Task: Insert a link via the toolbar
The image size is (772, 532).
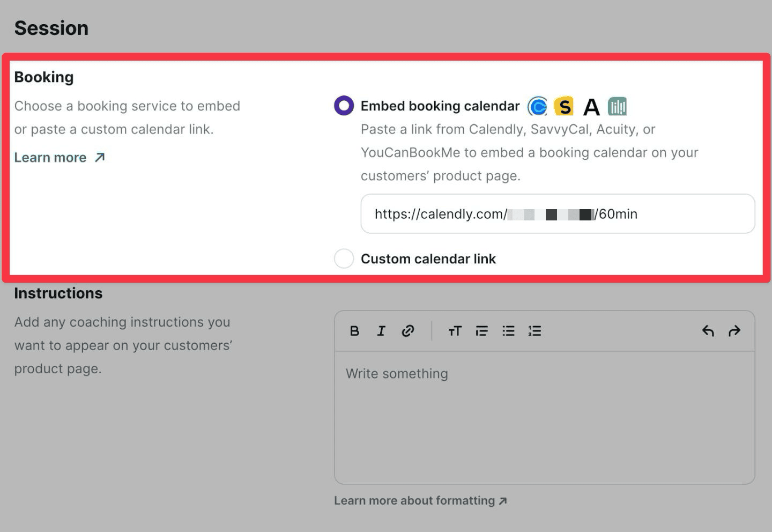Action: click(x=408, y=331)
